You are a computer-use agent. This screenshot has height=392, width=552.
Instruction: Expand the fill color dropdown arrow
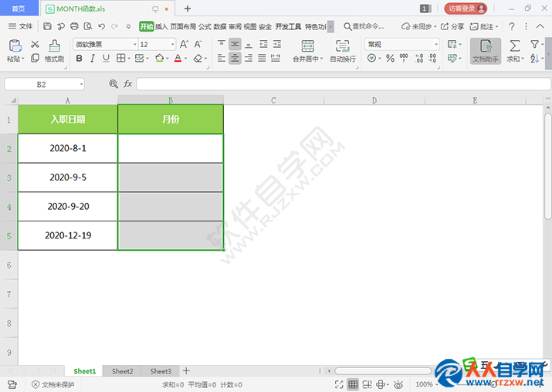168,59
